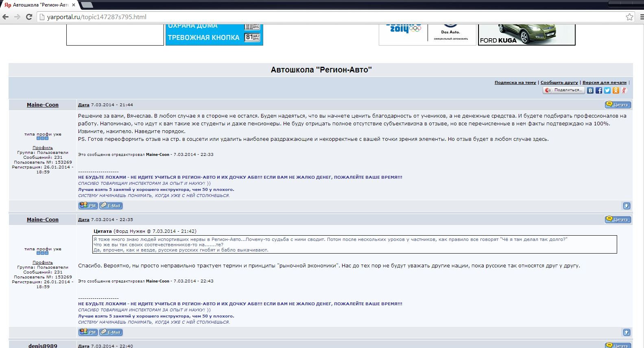Open the Поделиться… share menu
The width and height of the screenshot is (644, 348).
click(564, 90)
